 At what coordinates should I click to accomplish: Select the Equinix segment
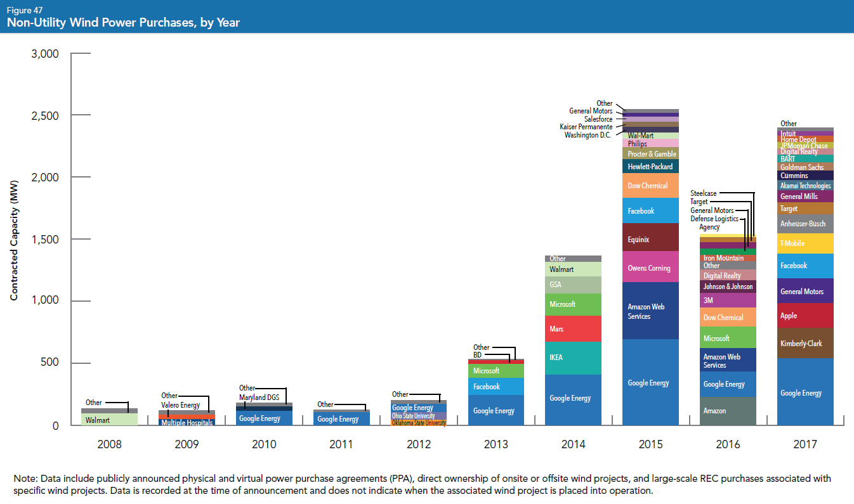click(650, 237)
